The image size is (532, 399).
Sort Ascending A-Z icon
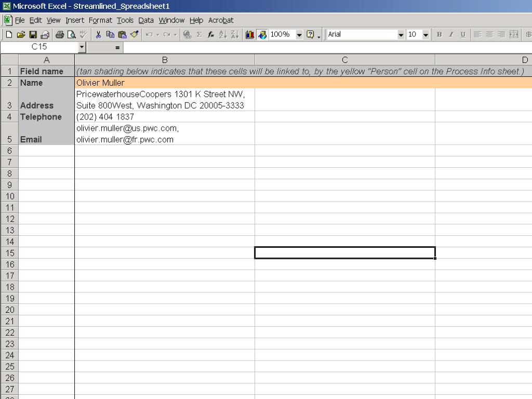(x=223, y=34)
